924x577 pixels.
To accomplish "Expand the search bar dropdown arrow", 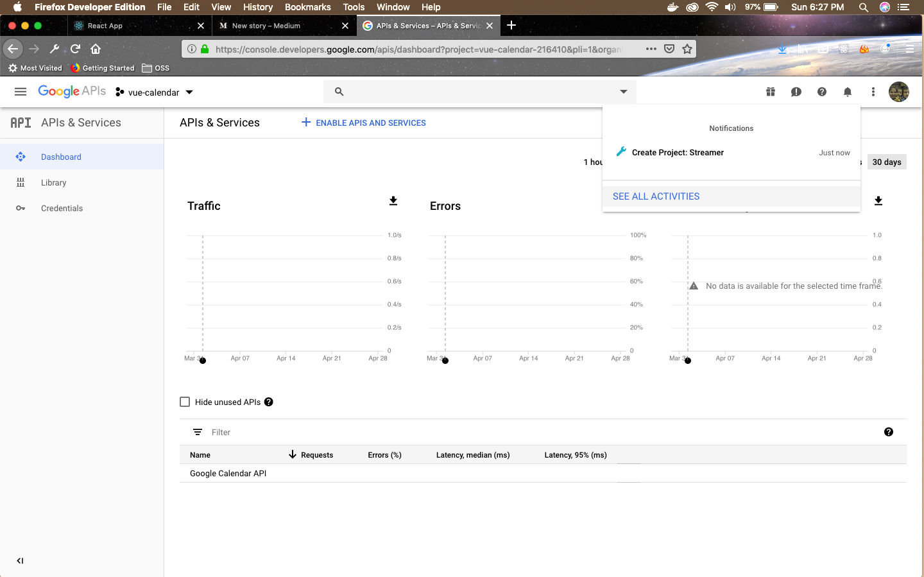I will click(624, 92).
